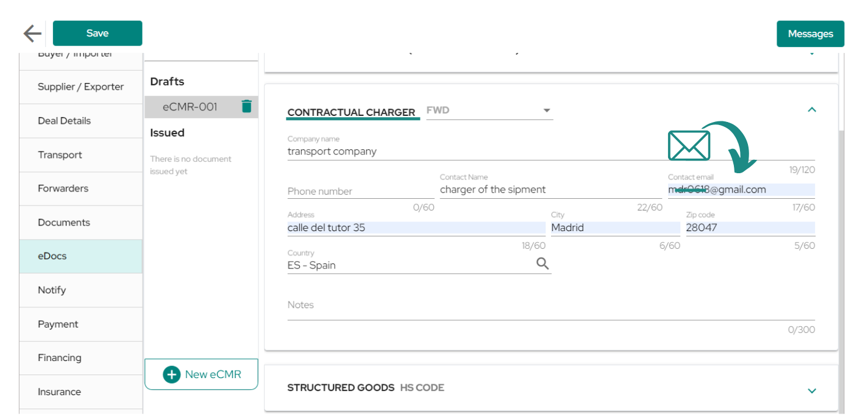Click the search magnifier in Country field
This screenshot has width=868, height=419.
(x=542, y=263)
